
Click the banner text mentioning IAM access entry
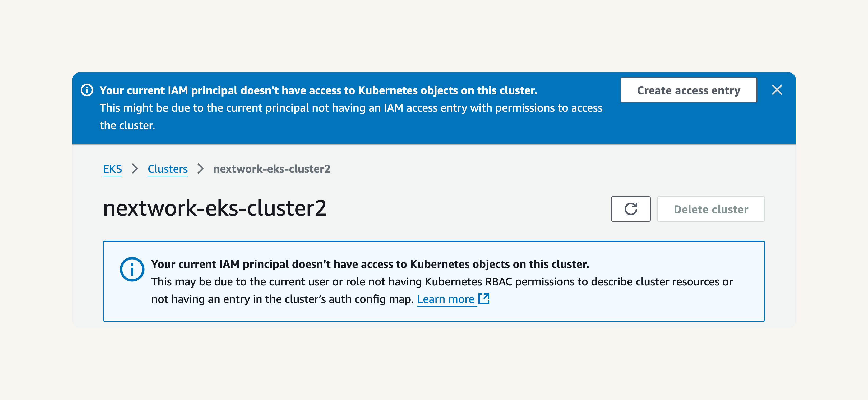(x=351, y=108)
